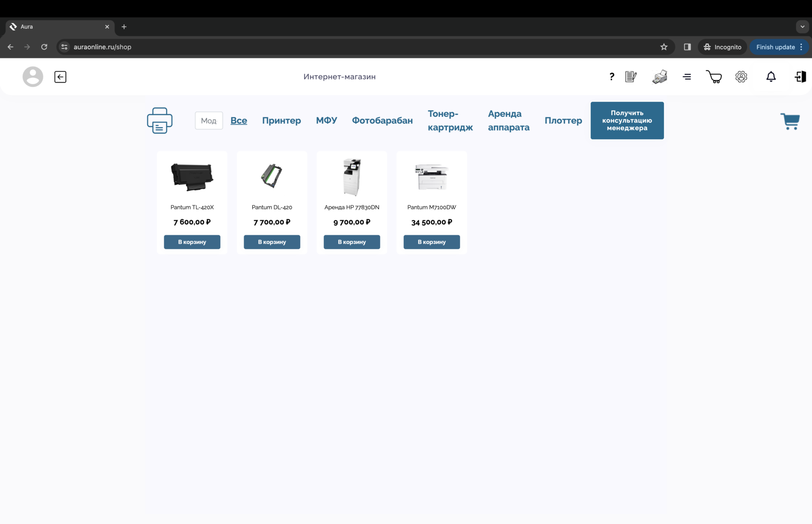Open Pantum M7100DW printer image

pos(432,177)
